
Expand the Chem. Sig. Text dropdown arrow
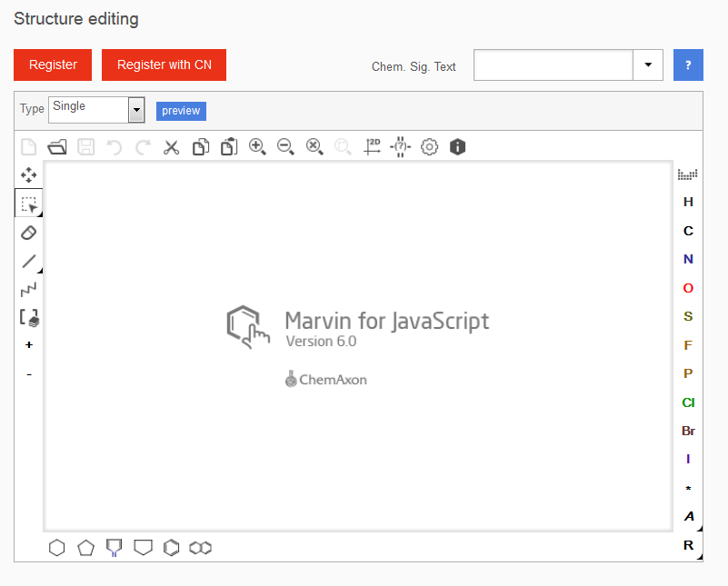[x=648, y=65]
